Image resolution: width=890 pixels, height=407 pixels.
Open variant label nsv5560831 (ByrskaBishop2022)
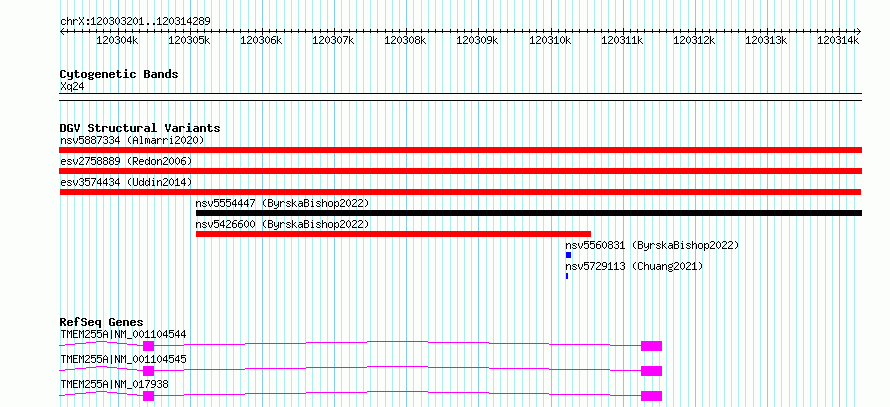pyautogui.click(x=652, y=245)
